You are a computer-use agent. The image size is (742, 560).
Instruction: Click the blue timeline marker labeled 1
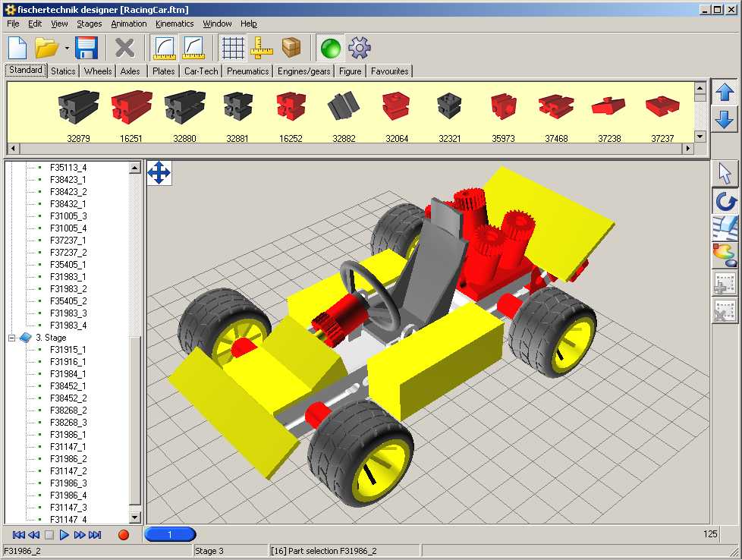point(170,535)
